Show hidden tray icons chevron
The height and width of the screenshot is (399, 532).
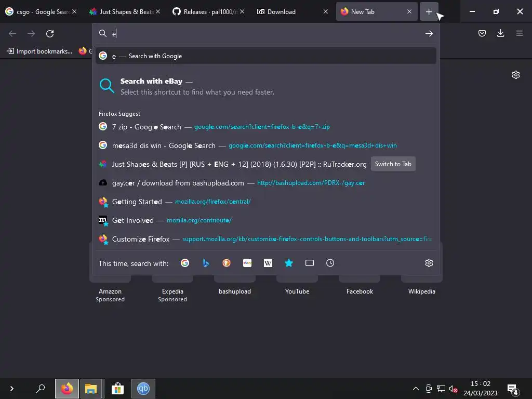416,389
